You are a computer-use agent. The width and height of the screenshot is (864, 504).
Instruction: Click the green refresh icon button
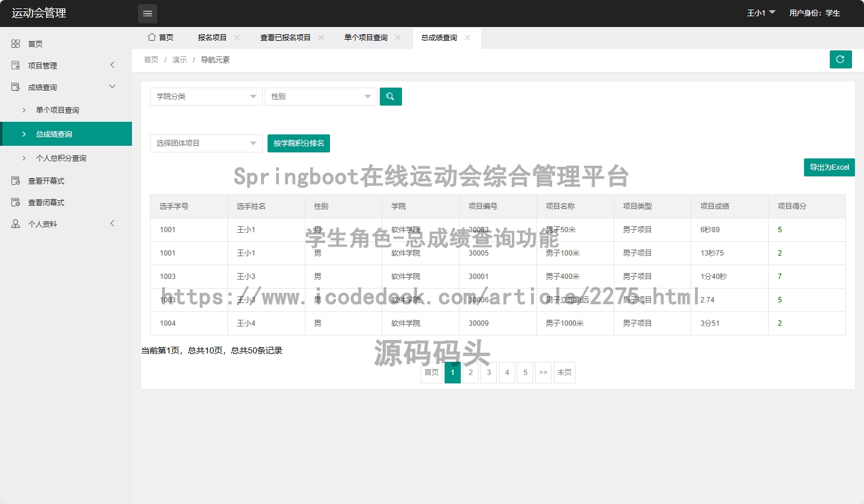coord(841,59)
